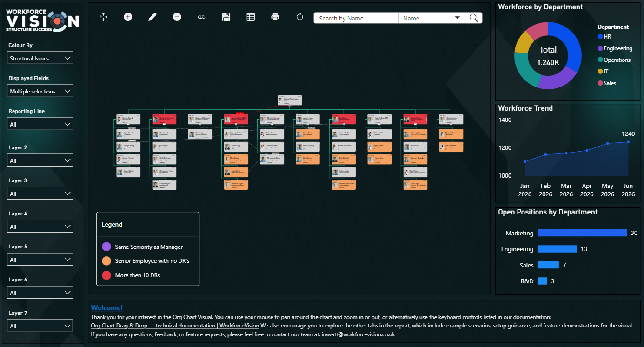Viewport: 644px width, 347px height.
Task: Select the Kyle Burgess node card
Action: tap(451, 120)
